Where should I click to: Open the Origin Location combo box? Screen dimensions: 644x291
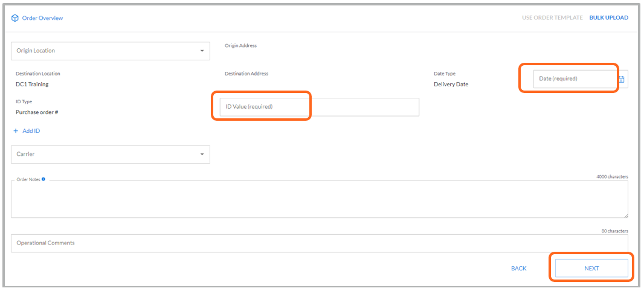[111, 51]
